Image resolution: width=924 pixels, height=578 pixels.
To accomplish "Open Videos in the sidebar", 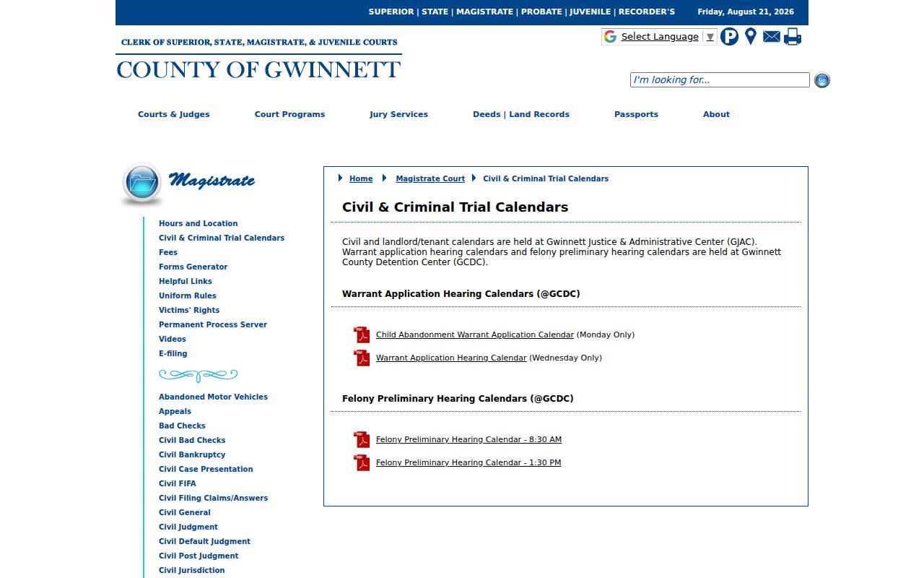I will pos(173,340).
